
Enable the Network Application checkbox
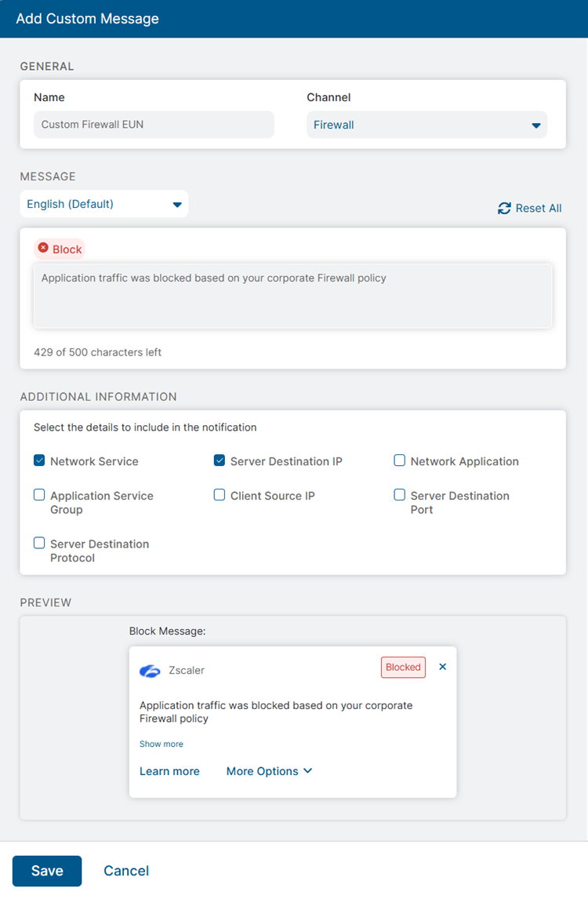(400, 461)
